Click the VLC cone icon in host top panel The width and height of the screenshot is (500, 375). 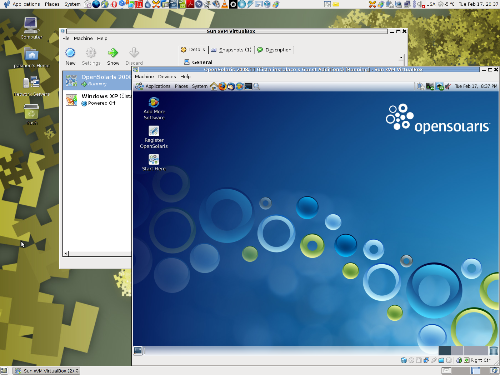coord(225,4)
